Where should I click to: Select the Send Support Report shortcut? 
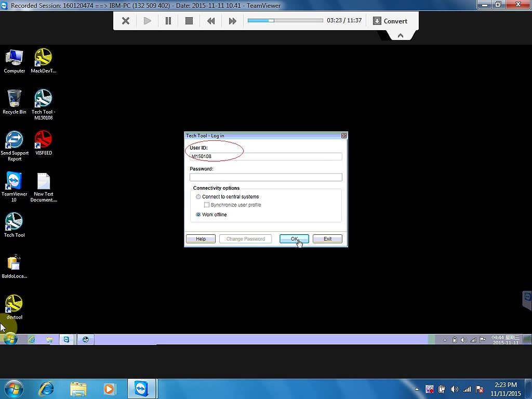coord(15,146)
